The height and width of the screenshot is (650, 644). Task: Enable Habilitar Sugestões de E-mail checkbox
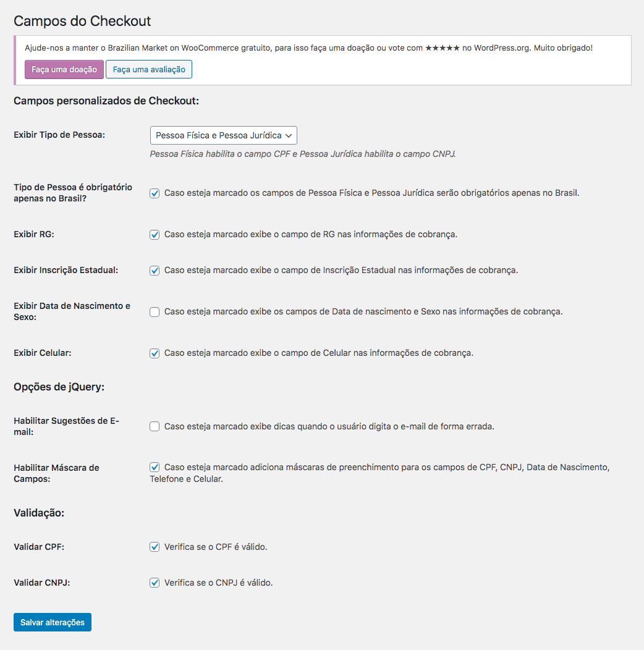click(155, 426)
